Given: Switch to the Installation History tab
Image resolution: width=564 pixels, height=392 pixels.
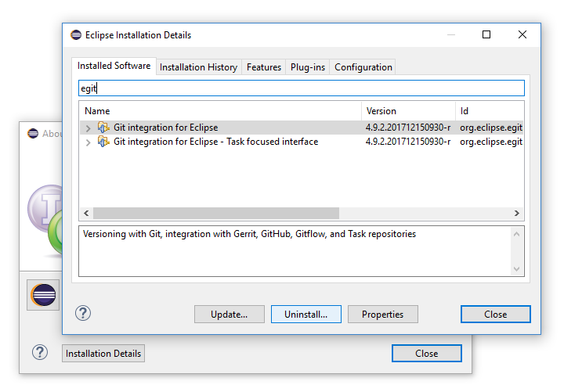Looking at the screenshot, I should [198, 67].
